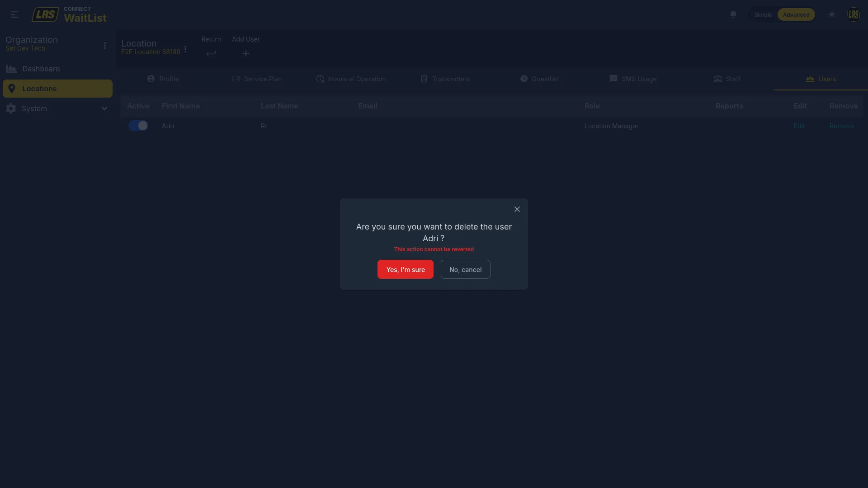Click the Service Plan card icon
The width and height of the screenshot is (868, 488).
(236, 79)
